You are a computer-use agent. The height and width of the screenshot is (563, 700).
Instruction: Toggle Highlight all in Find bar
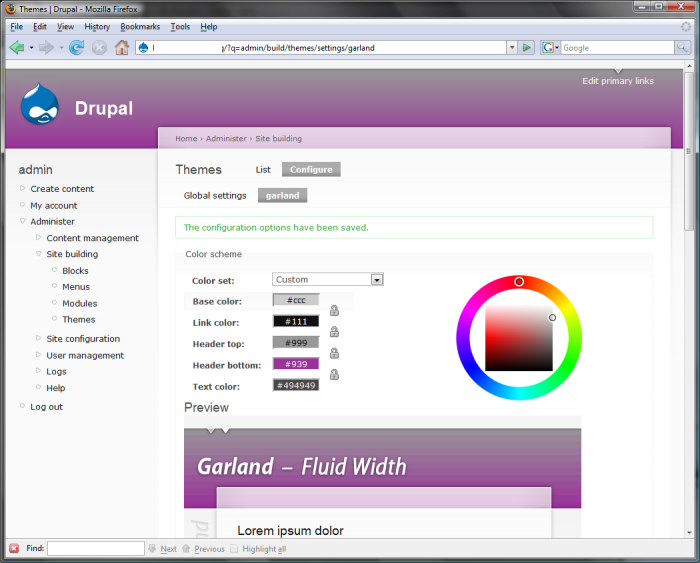coord(258,549)
